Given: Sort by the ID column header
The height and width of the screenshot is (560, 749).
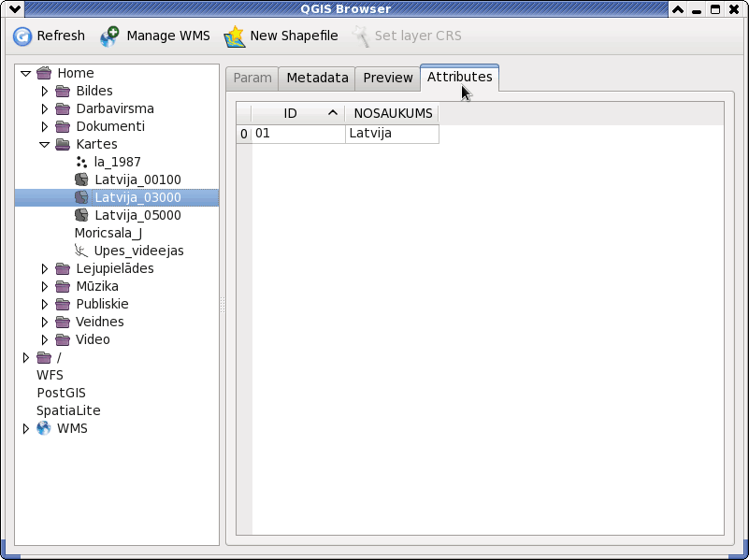Looking at the screenshot, I should pyautogui.click(x=298, y=114).
